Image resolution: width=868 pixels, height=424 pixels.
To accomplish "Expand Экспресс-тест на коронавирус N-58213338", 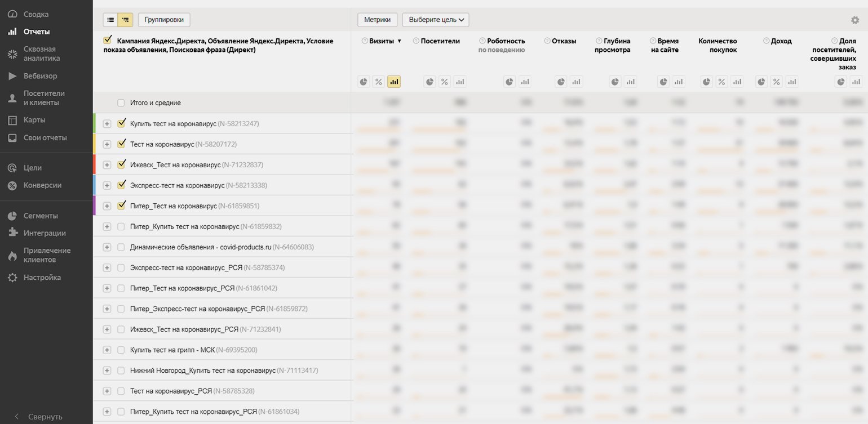I will [x=107, y=185].
